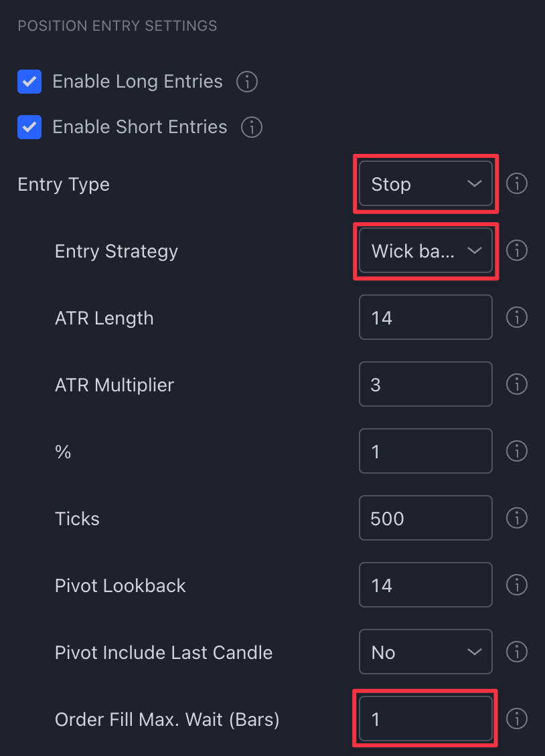This screenshot has width=545, height=756.
Task: Expand the Entry Strategy dropdown
Action: coord(425,250)
